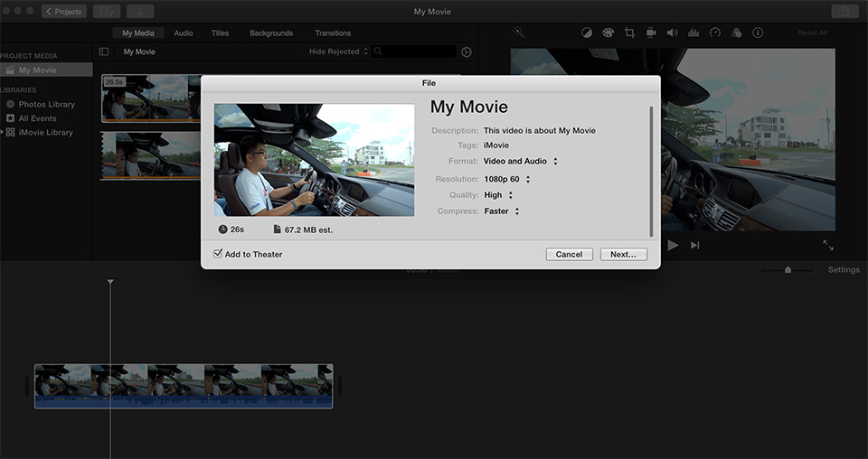Open the Transitions tab
Screen dimensions: 868x459
(x=333, y=33)
